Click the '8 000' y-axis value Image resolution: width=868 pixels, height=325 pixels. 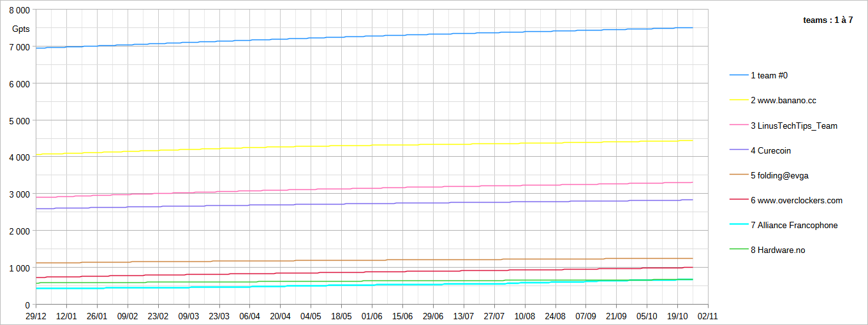coord(19,11)
